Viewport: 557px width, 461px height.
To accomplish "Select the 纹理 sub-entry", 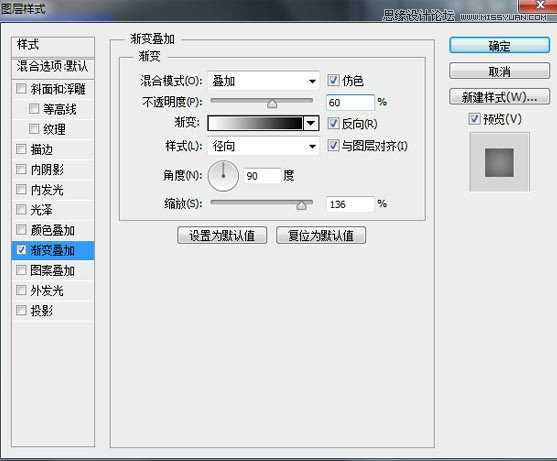I will (x=54, y=129).
